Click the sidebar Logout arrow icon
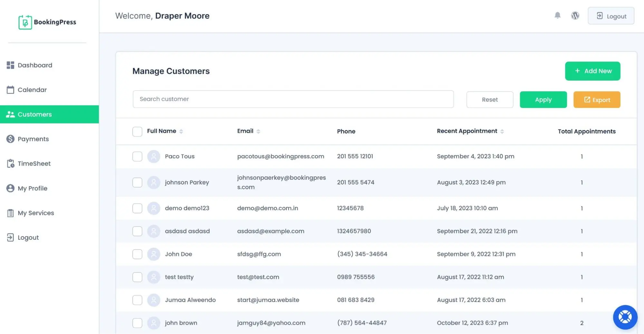 pyautogui.click(x=10, y=238)
